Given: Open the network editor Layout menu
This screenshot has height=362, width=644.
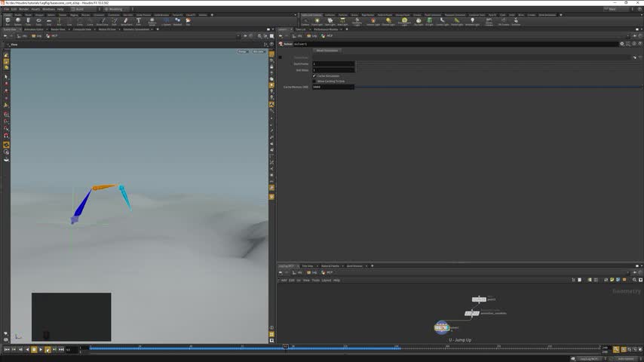Looking at the screenshot, I should 326,280.
